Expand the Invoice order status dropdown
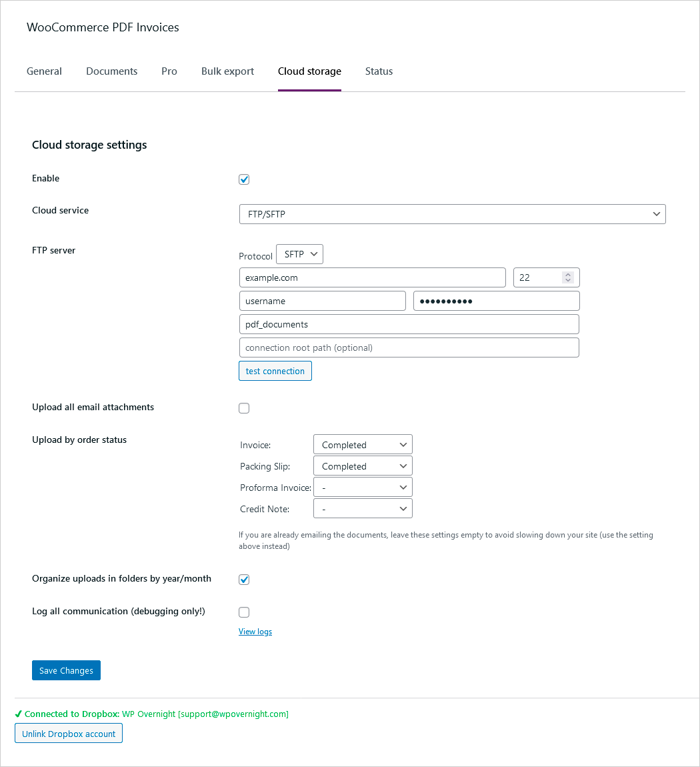 pyautogui.click(x=363, y=445)
